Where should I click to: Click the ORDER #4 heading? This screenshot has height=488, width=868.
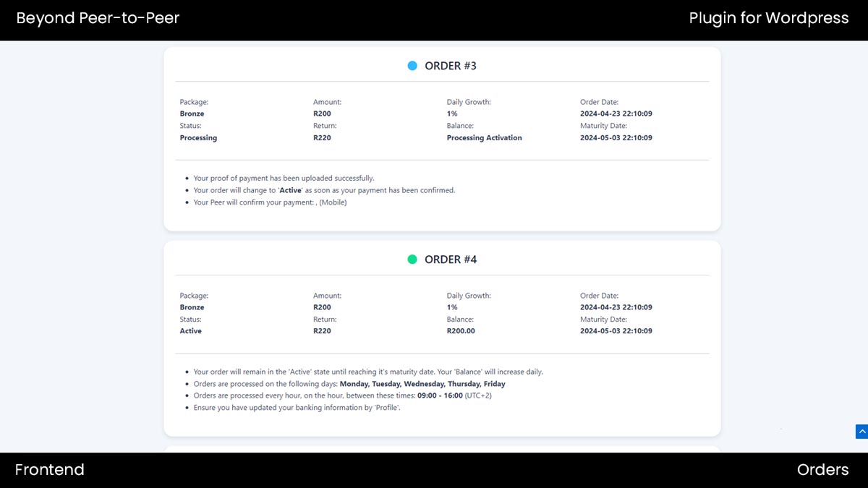451,259
